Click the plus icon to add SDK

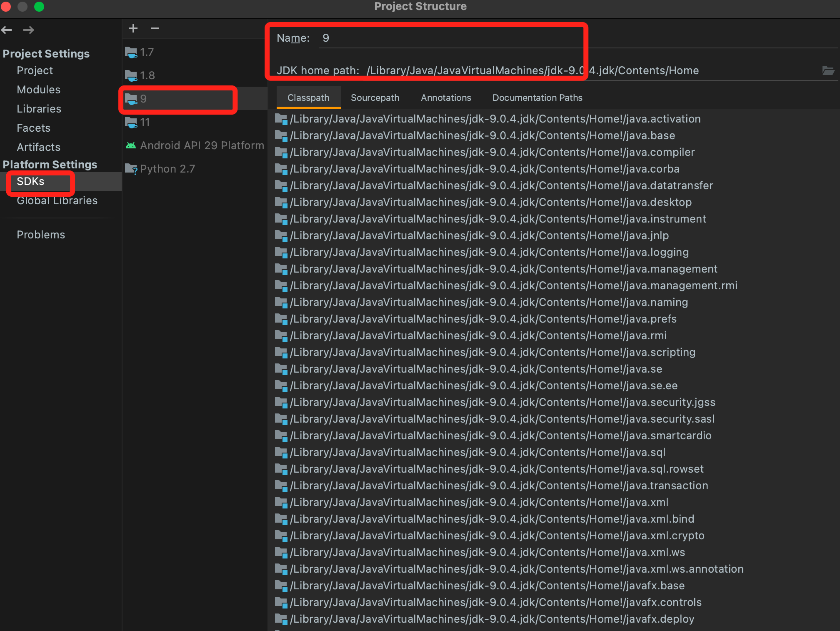tap(133, 28)
